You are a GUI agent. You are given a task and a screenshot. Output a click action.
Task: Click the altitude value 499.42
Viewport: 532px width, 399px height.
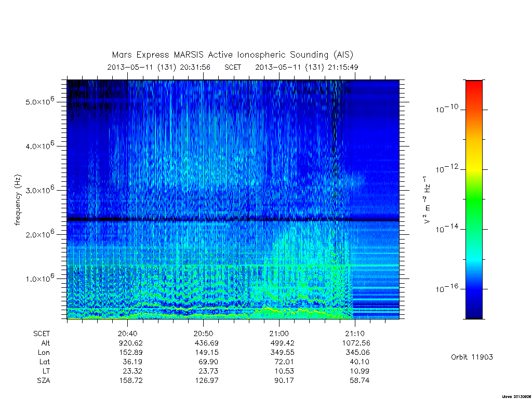point(282,343)
